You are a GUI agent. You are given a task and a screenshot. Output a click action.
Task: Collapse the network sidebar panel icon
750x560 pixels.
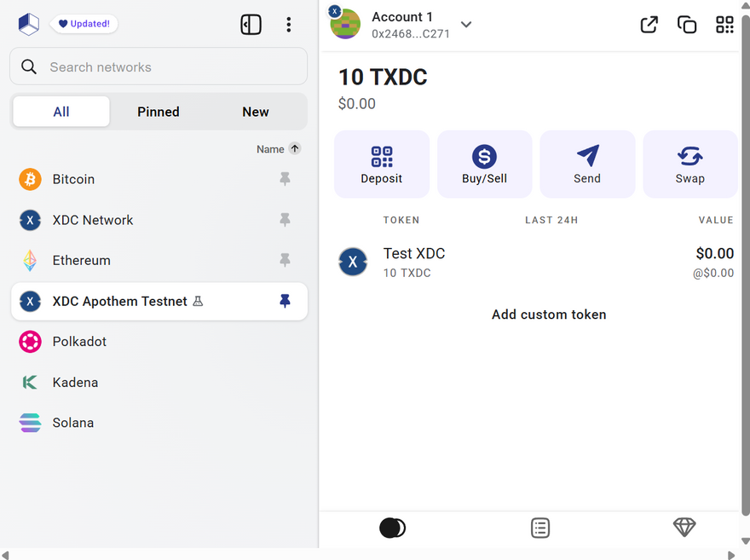251,25
